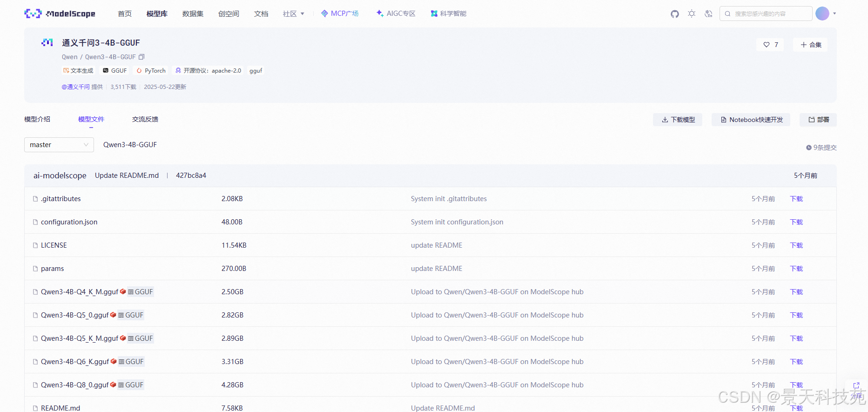Open the .gitattributes file
Image resolution: width=868 pixels, height=412 pixels.
tap(61, 199)
